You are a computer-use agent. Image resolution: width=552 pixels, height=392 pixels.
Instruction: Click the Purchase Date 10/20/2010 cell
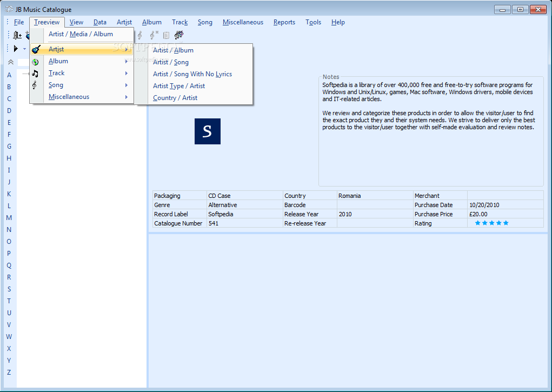point(506,205)
